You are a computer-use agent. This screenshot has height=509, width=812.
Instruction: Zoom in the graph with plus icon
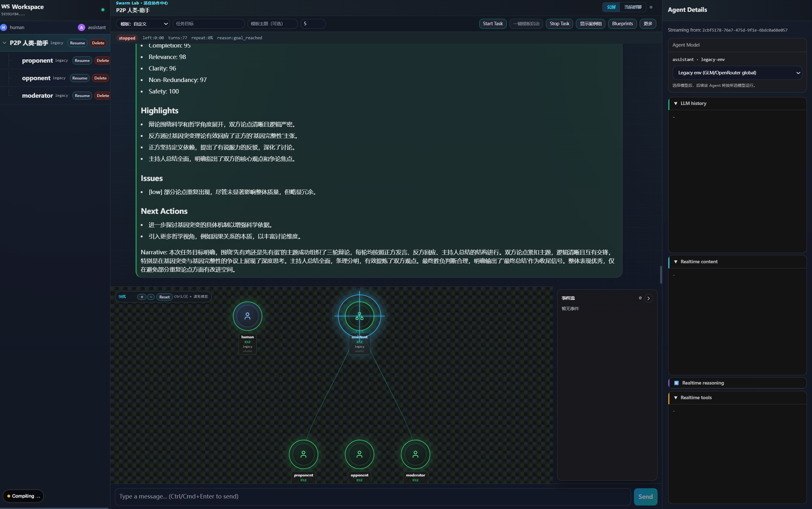click(x=142, y=296)
